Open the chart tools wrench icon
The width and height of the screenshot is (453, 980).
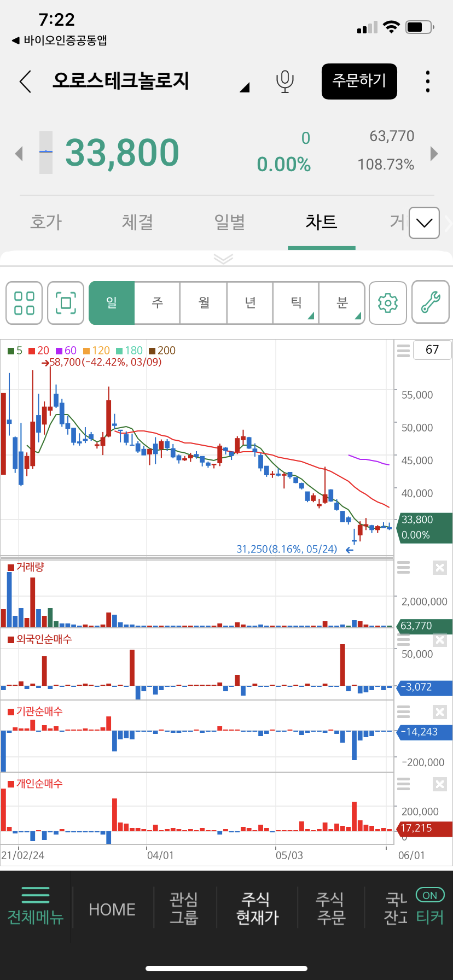[x=431, y=303]
